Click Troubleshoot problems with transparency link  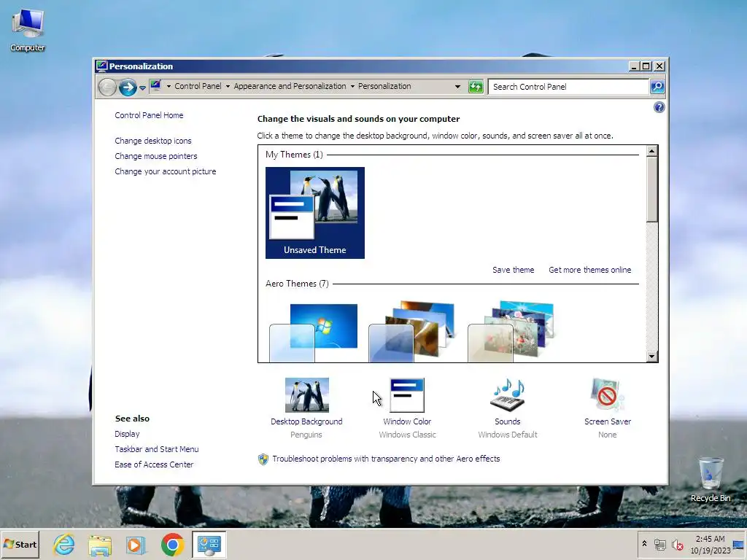[386, 459]
